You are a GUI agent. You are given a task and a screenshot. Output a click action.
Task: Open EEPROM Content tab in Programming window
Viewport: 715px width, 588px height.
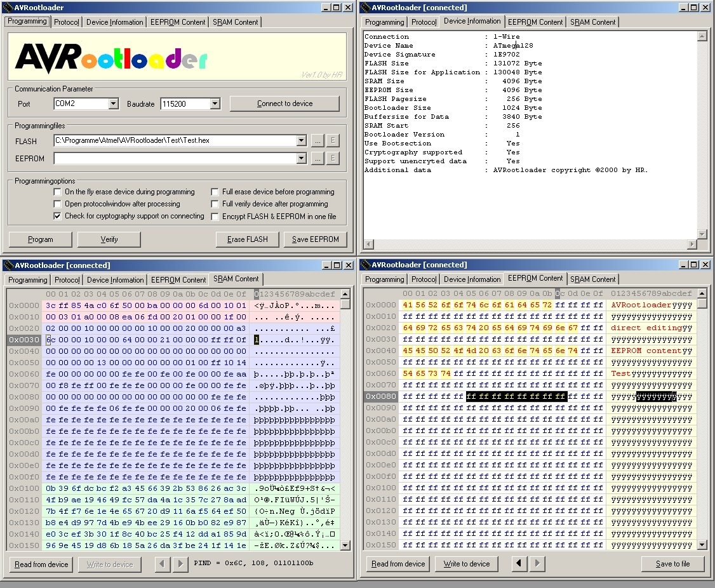tap(178, 22)
